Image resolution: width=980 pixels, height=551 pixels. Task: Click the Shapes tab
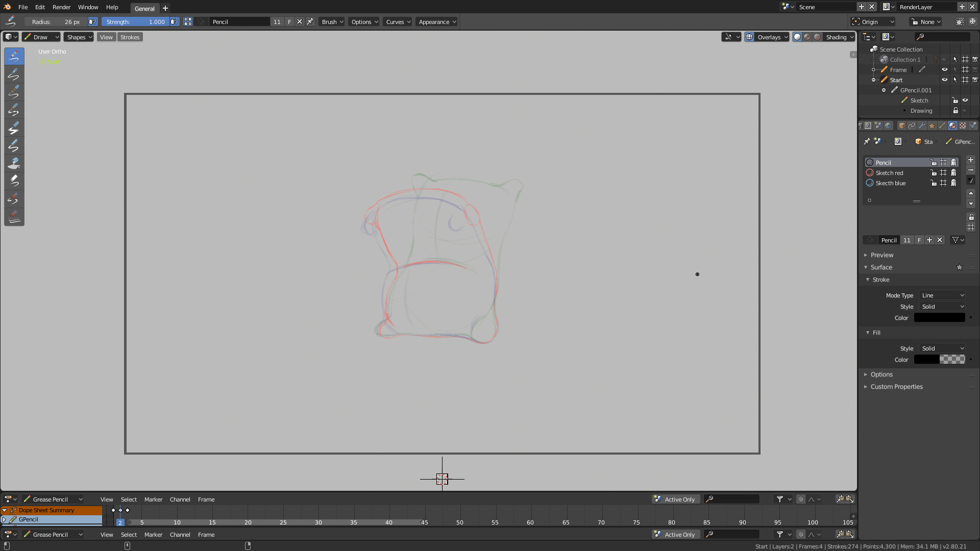[x=76, y=37]
